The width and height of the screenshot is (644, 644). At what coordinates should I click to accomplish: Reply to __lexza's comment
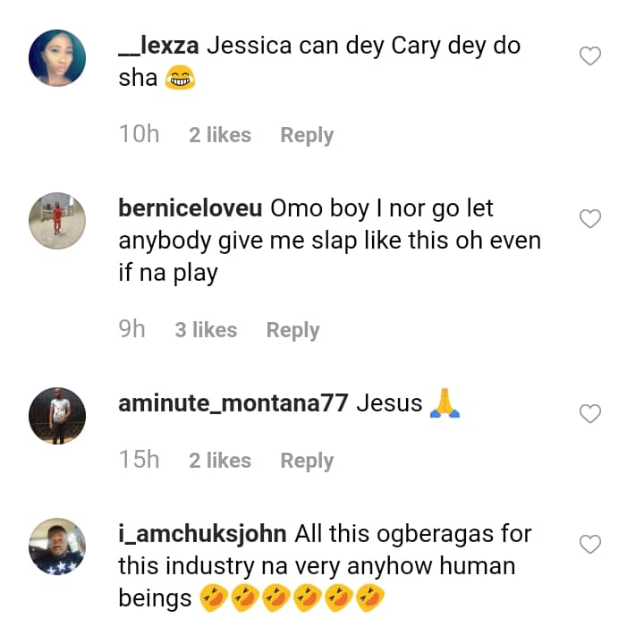click(307, 135)
